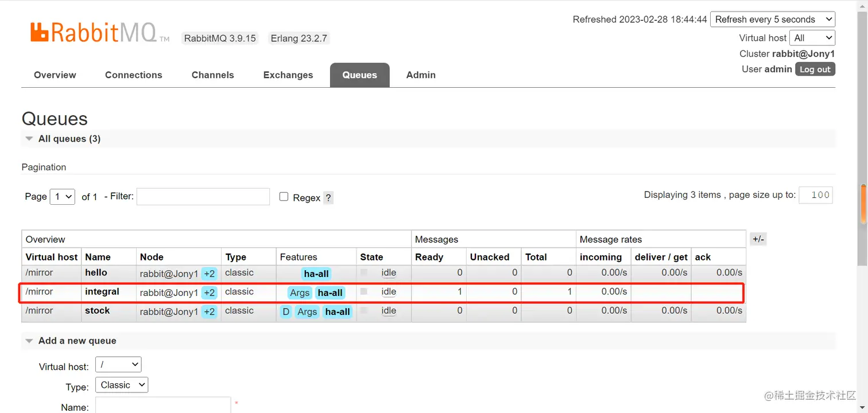
Task: Open the Virtual host selector at top right
Action: pos(812,38)
